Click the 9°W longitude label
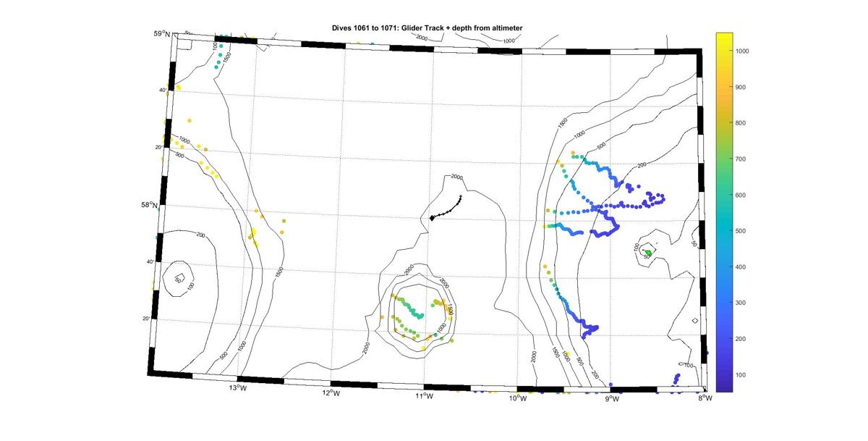868x441 pixels. click(610, 398)
